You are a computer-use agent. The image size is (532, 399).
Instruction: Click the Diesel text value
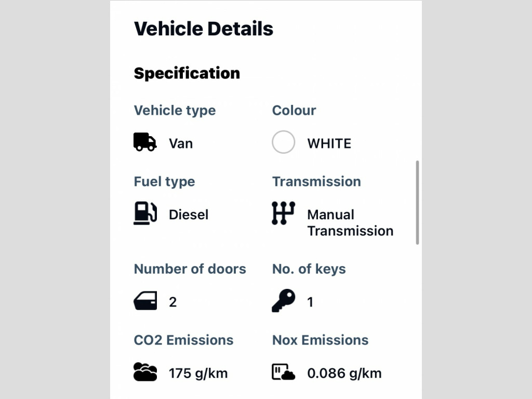tap(189, 215)
